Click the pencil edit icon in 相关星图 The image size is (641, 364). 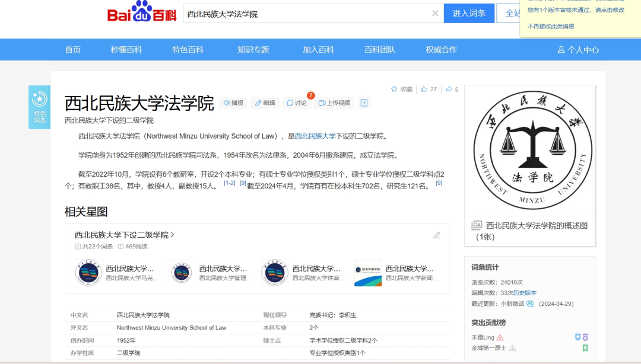[437, 235]
